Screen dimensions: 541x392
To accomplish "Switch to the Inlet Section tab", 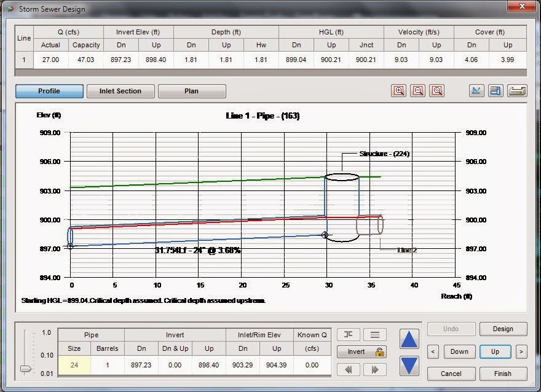I will coord(120,90).
